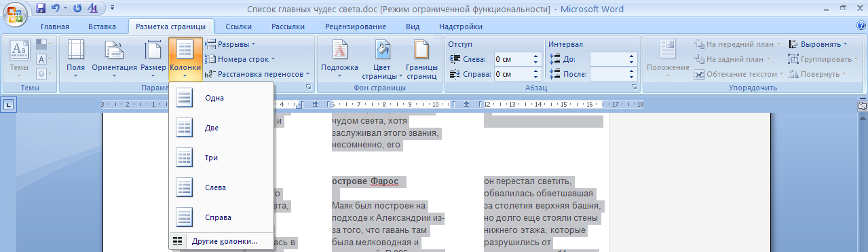Open the Подложка watermark menu
This screenshot has width=868, height=252.
point(339,59)
